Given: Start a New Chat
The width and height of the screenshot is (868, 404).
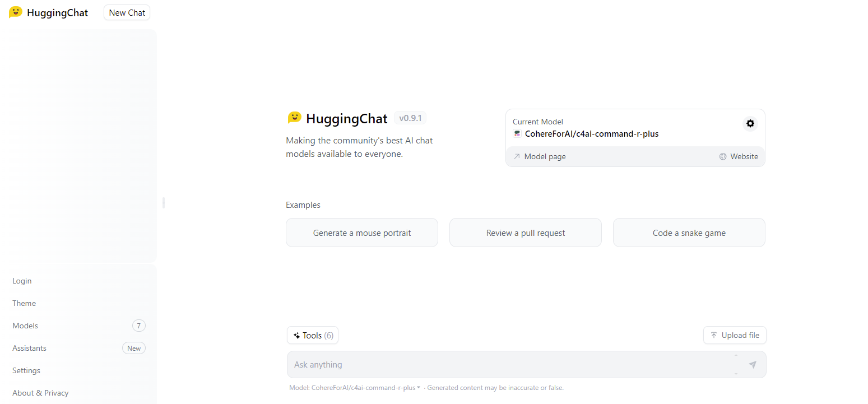Looking at the screenshot, I should pyautogui.click(x=127, y=12).
